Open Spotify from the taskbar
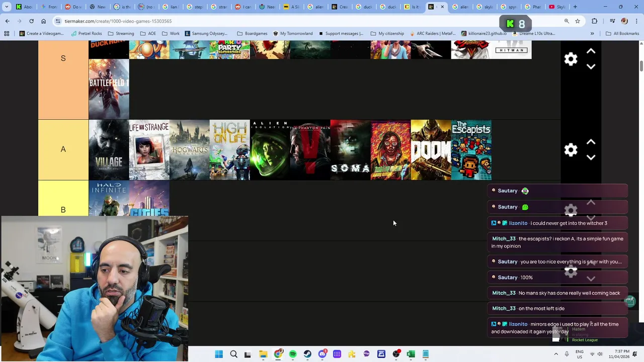Screen dimensions: 644x362 coord(293,354)
